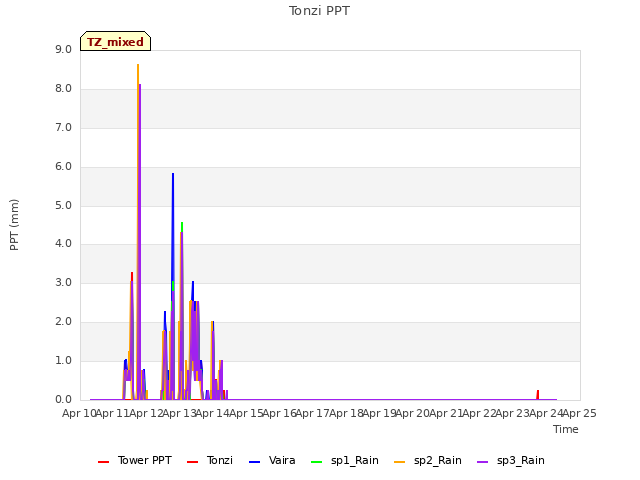
Task: Click the Apr 25 x-axis tick label
Action: [579, 413]
